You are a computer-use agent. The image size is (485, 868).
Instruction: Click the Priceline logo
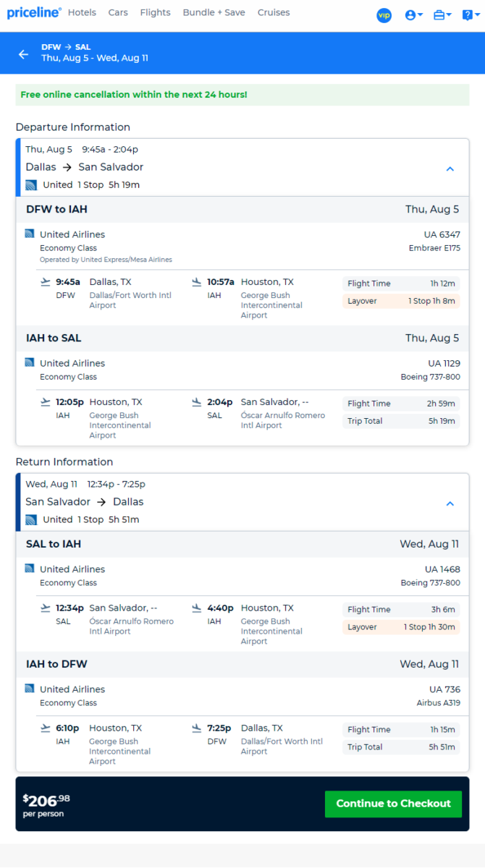coord(35,13)
